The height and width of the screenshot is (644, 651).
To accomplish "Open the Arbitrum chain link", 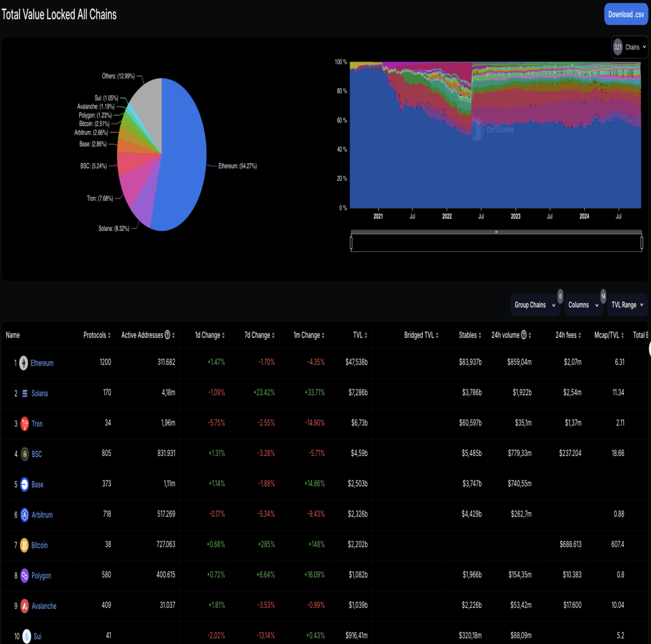I will tap(42, 515).
